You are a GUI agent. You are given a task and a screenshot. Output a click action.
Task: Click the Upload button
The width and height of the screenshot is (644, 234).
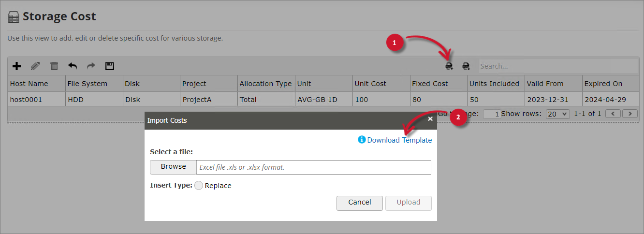point(408,203)
